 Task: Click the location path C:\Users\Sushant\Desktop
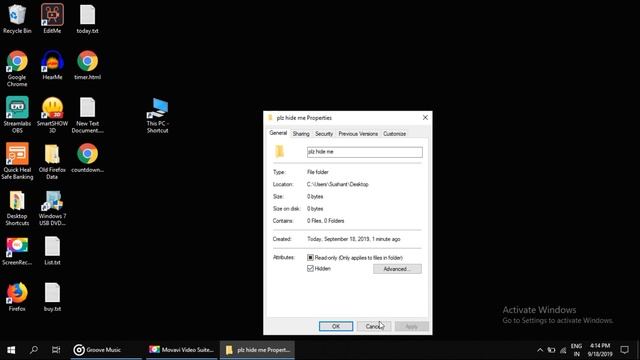[x=338, y=184]
